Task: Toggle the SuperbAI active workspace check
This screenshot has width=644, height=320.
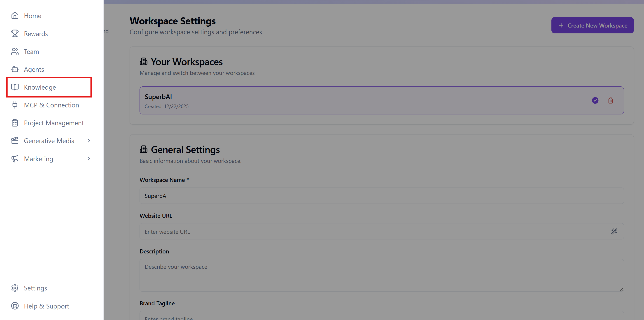Action: [595, 100]
